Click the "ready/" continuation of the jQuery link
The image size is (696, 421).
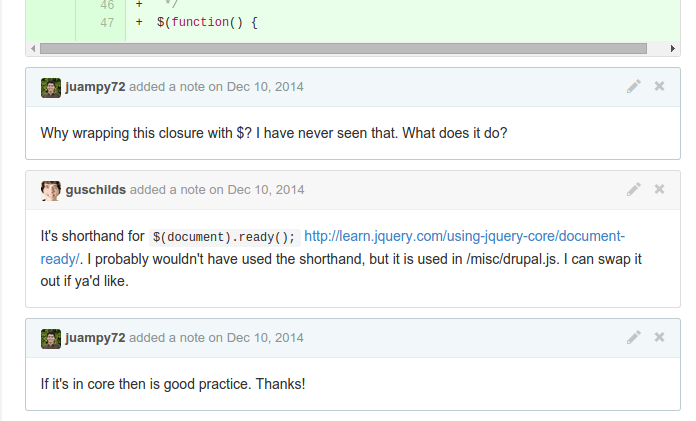tap(60, 259)
